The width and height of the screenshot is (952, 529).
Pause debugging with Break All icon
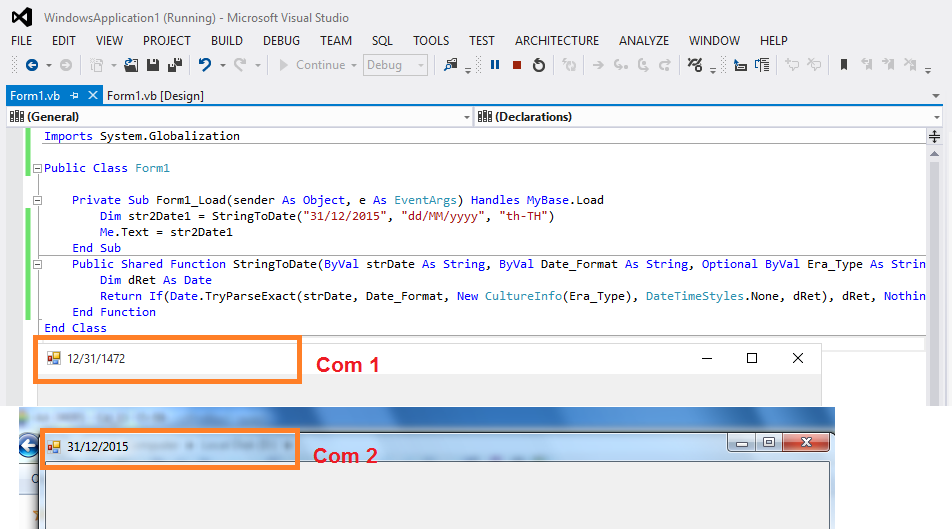coord(495,65)
